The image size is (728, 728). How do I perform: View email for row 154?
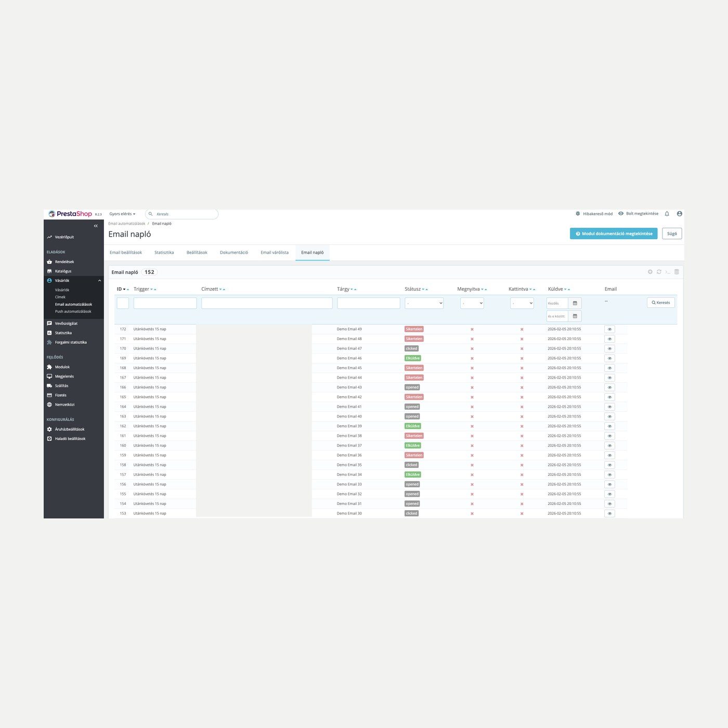pyautogui.click(x=610, y=504)
